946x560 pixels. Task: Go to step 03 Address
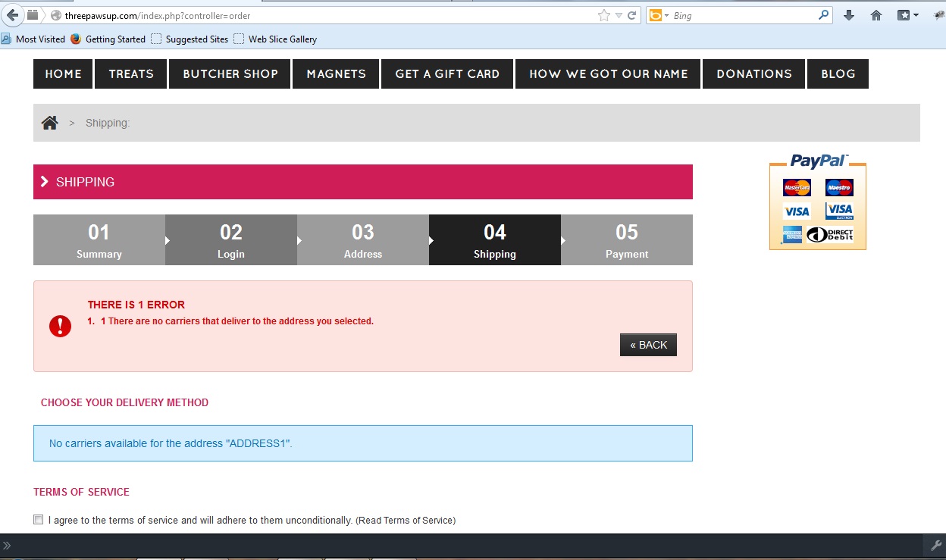363,240
